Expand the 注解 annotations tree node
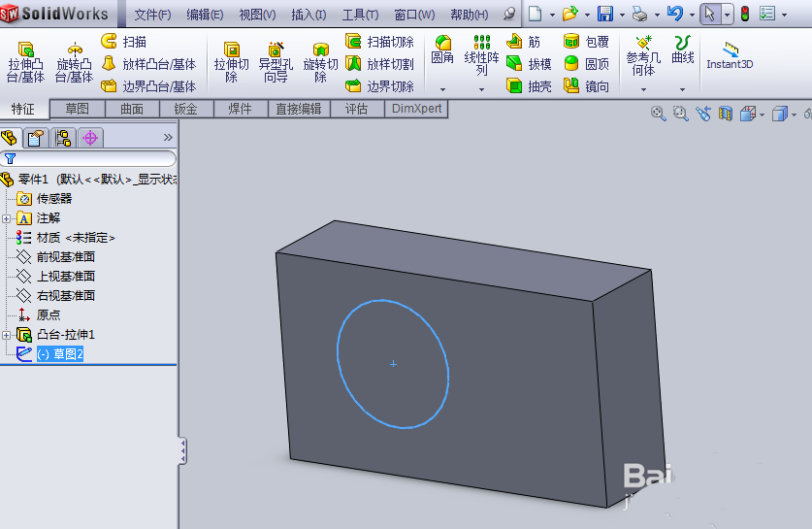 pyautogui.click(x=6, y=218)
